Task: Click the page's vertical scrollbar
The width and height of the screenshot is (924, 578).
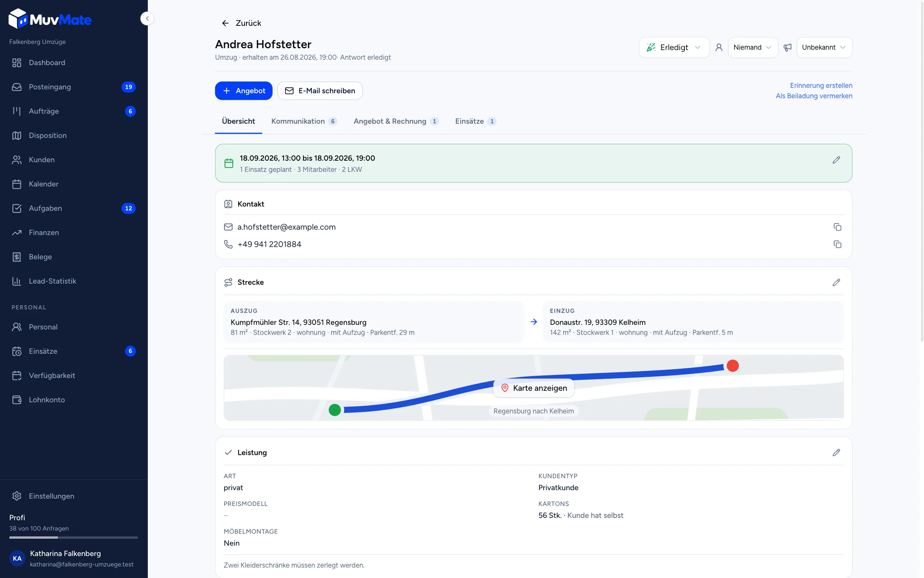Action: [921, 171]
